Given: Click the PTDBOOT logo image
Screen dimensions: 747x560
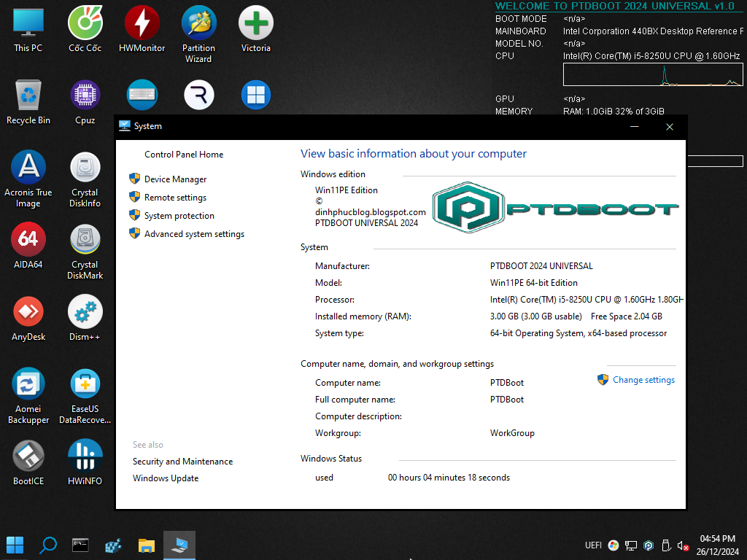Looking at the screenshot, I should click(555, 208).
